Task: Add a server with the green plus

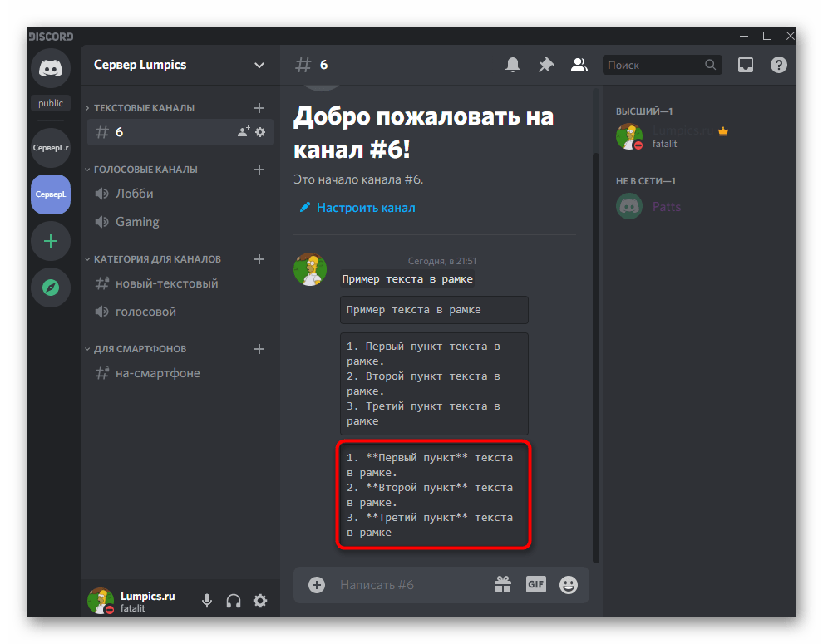Action: tap(51, 241)
